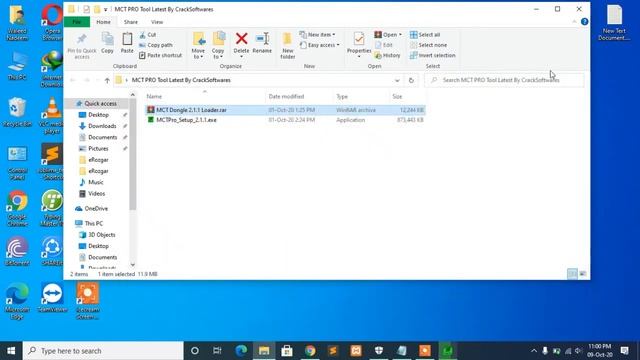Click the Open dropdown in ribbon

[388, 35]
